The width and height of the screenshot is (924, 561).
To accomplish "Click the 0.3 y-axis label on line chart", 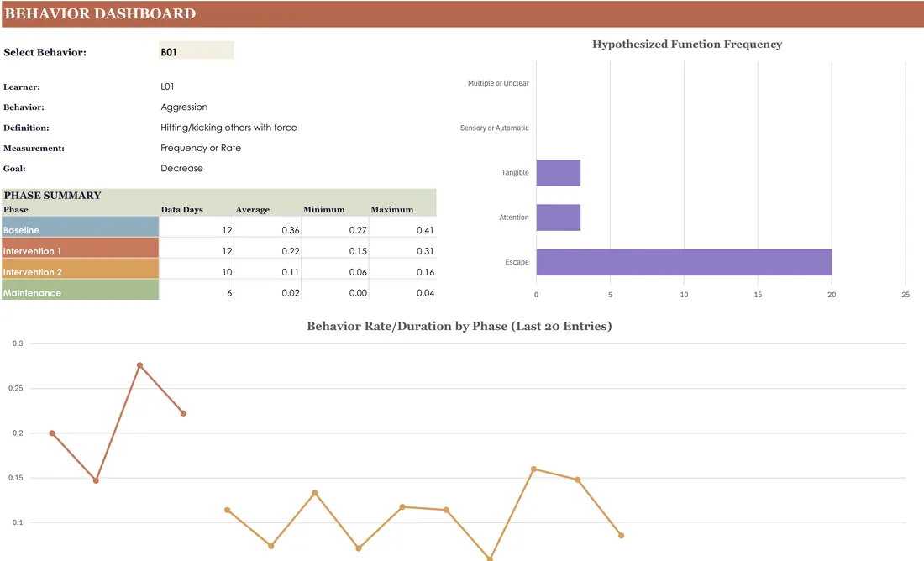I will coord(18,343).
